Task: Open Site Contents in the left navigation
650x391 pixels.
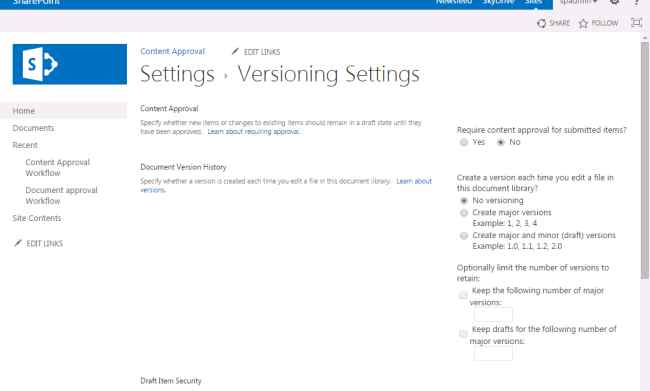Action: pyautogui.click(x=36, y=218)
